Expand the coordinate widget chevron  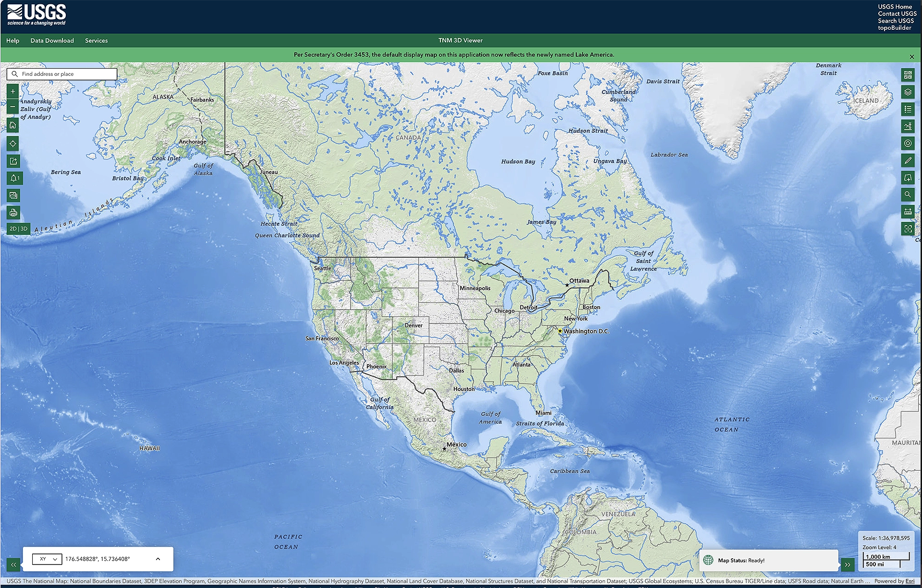coord(158,559)
